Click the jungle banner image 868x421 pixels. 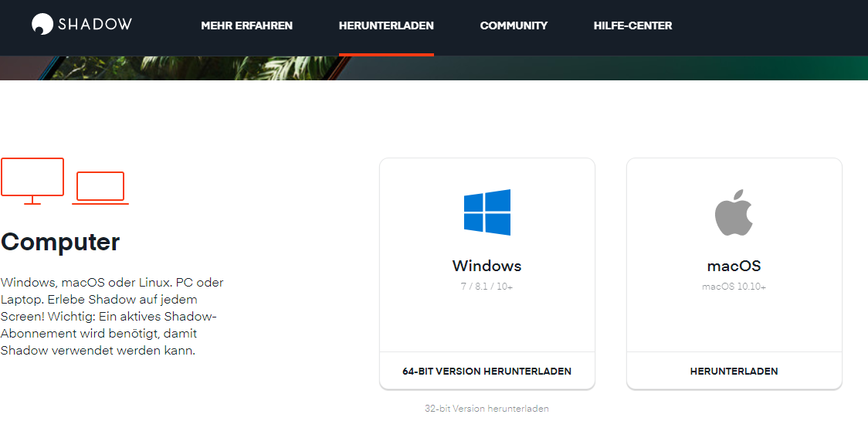(x=434, y=68)
